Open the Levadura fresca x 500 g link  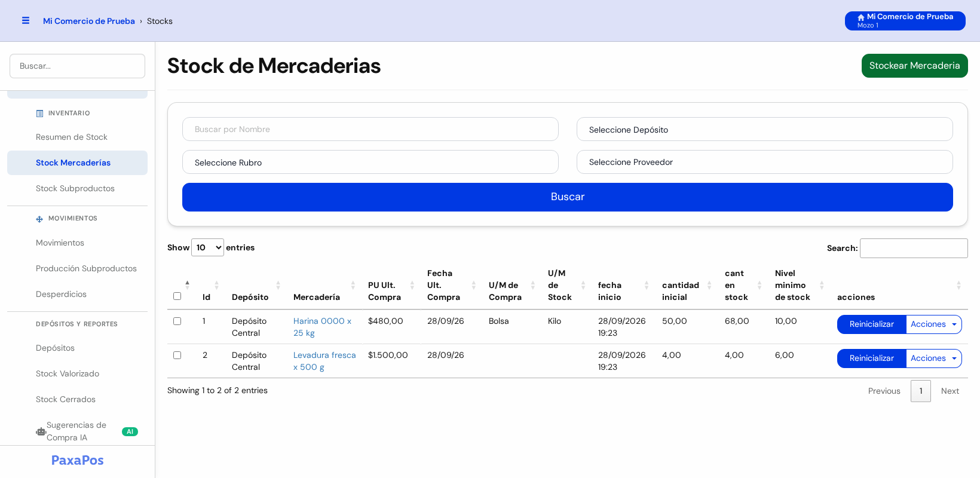point(324,361)
